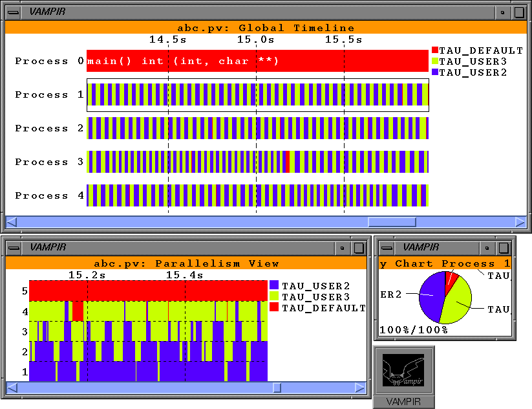Screen dimensions: 532x409
Task: Minimize the Parallelism View window
Action: tap(342, 248)
